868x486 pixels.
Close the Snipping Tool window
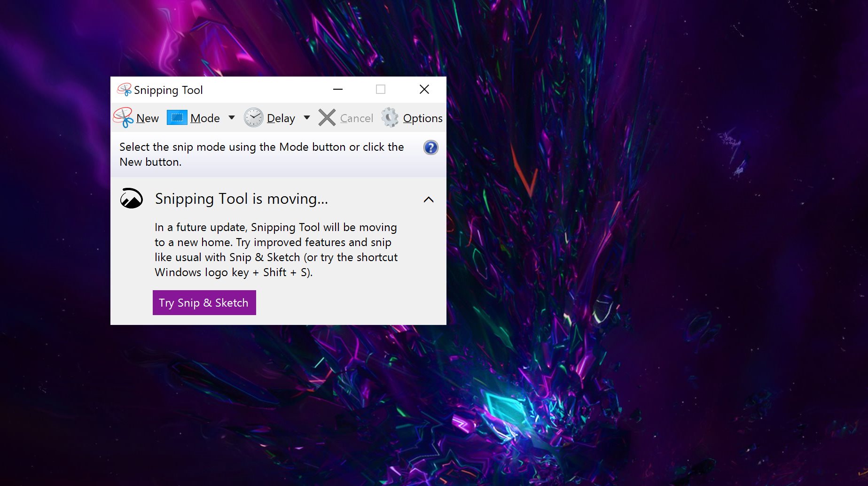tap(424, 89)
